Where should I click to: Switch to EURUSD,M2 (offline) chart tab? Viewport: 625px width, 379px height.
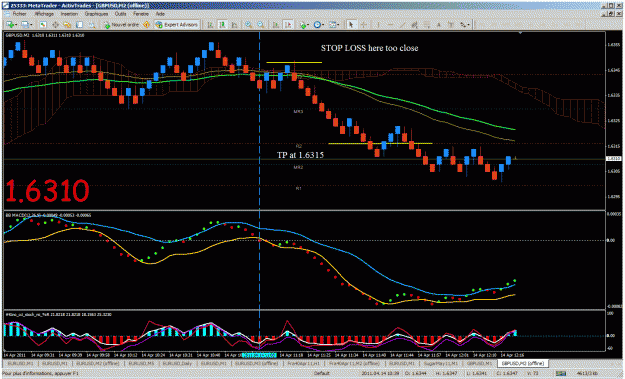pyautogui.click(x=97, y=363)
